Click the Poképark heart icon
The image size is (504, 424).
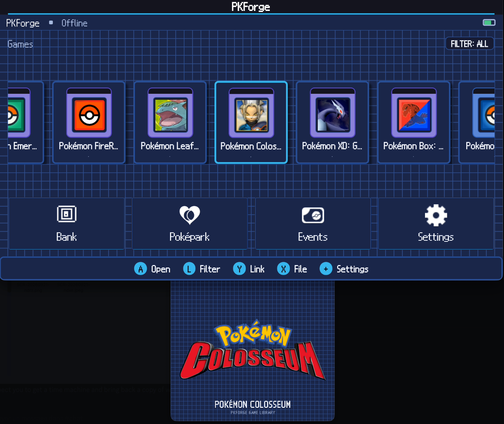point(190,215)
